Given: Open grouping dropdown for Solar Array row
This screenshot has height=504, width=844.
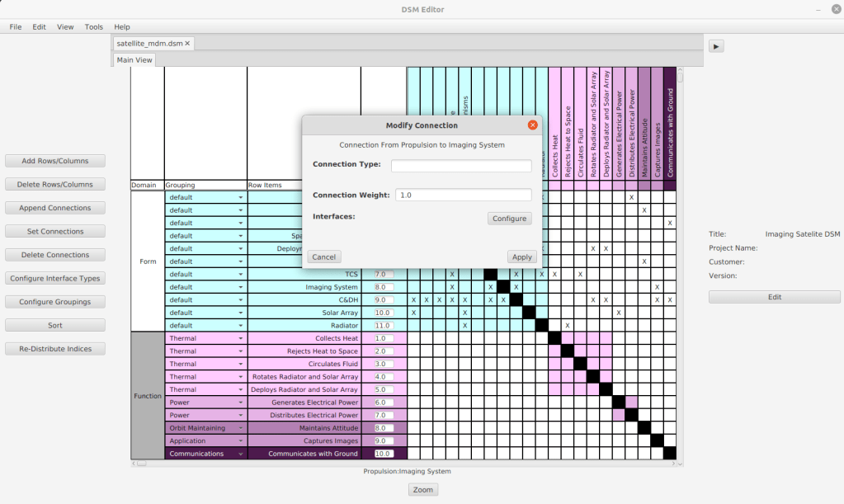Looking at the screenshot, I should [x=205, y=313].
